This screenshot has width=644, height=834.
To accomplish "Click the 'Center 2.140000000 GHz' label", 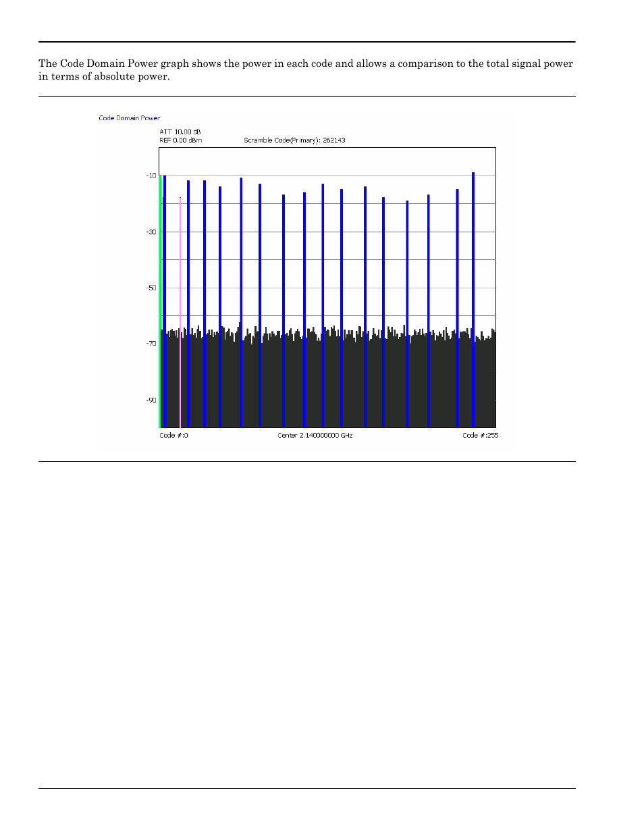I will point(315,436).
